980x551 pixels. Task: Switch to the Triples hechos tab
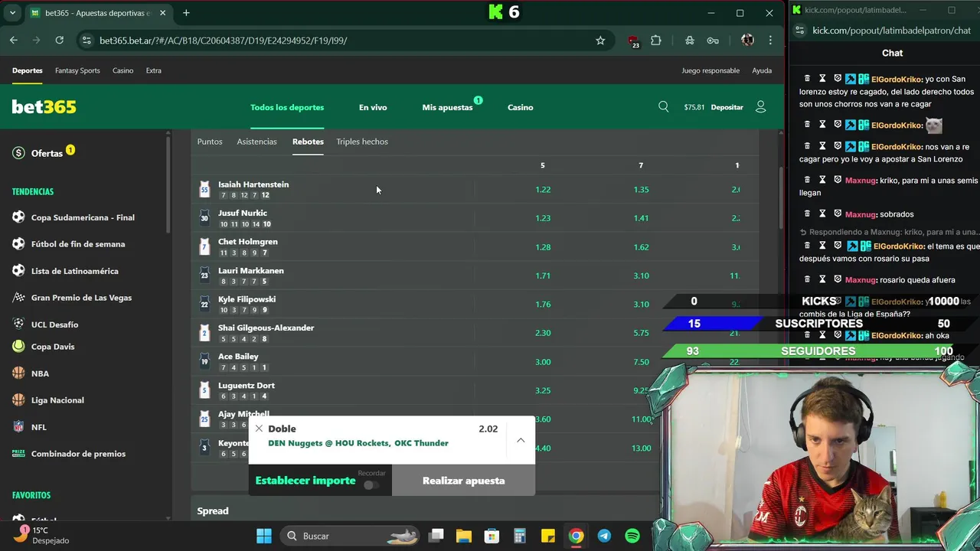(362, 142)
